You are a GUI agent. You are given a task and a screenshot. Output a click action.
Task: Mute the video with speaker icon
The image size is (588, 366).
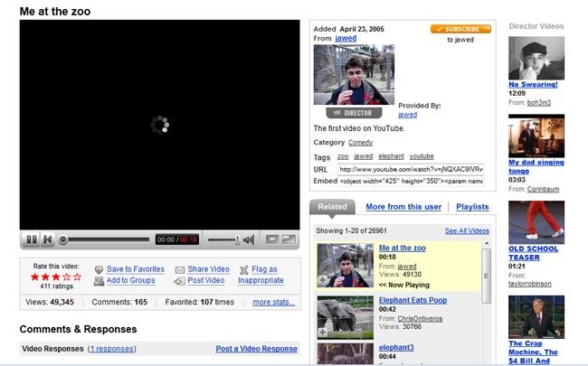tap(248, 239)
